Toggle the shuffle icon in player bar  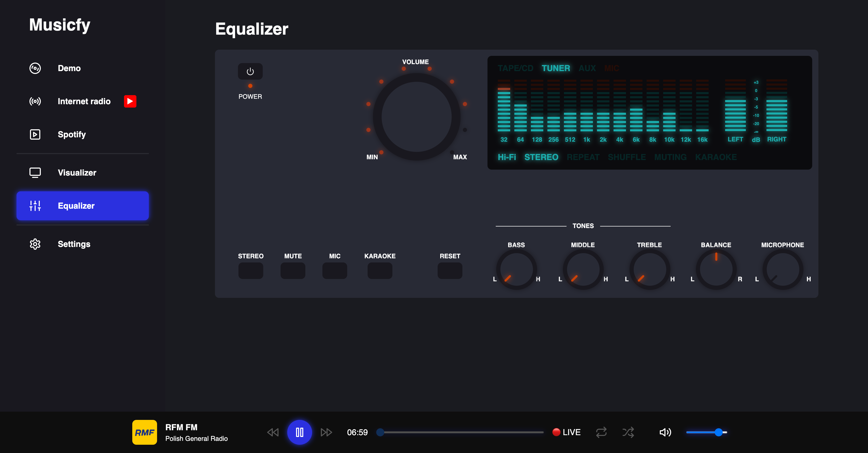(628, 432)
